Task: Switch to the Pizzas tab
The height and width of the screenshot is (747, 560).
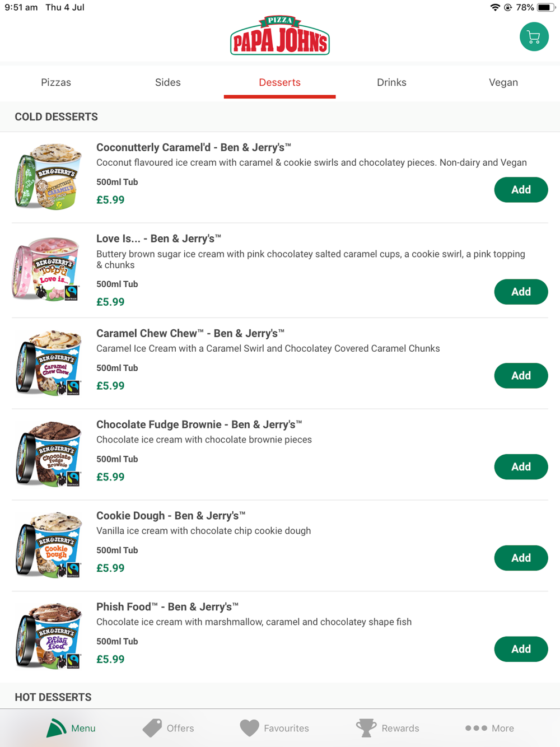Action: (x=56, y=82)
